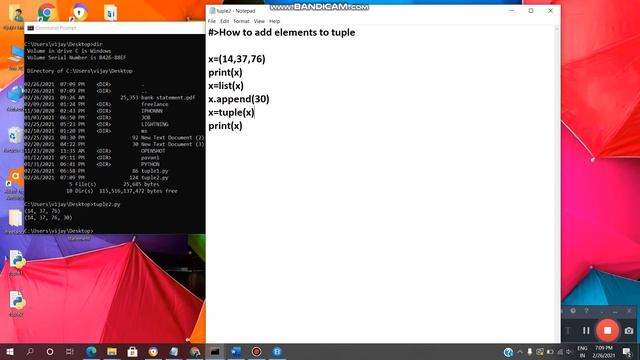Click the Bandicam text tool T icon
The height and width of the screenshot is (360, 640).
tap(568, 331)
